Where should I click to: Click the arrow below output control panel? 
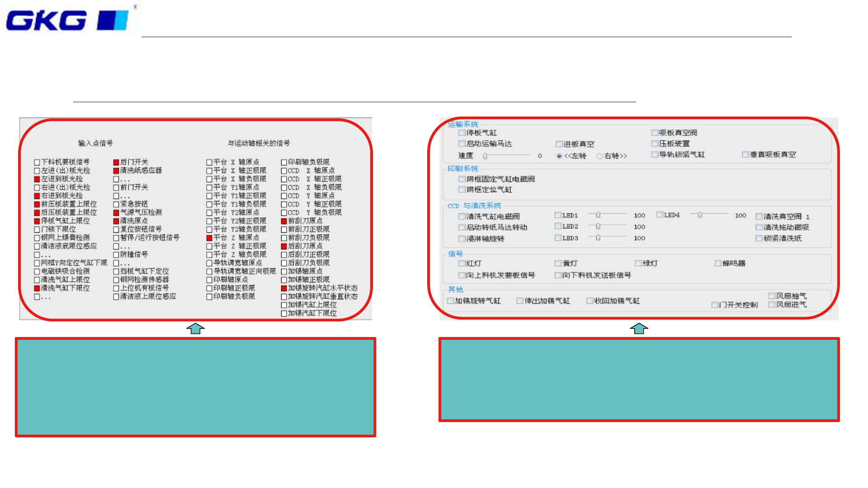pyautogui.click(x=639, y=328)
